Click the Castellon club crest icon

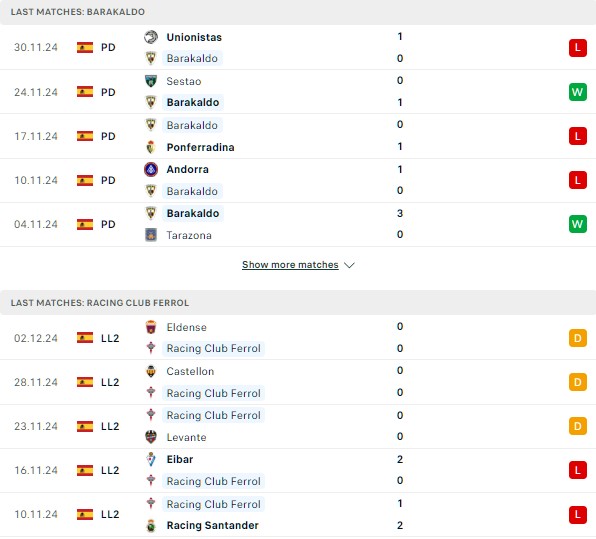[151, 371]
